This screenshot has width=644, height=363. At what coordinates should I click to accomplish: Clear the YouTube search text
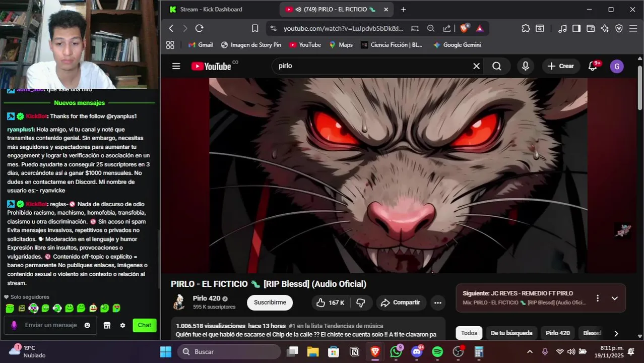click(476, 66)
